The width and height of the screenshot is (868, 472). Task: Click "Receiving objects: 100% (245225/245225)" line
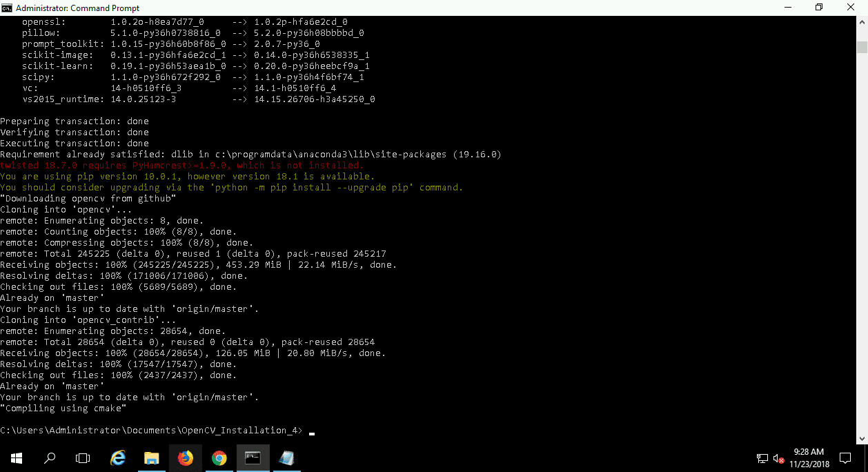click(x=199, y=265)
